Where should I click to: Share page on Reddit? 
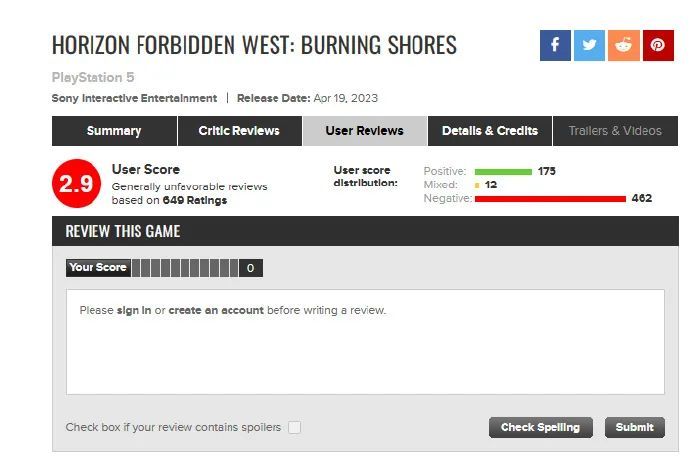tap(623, 45)
